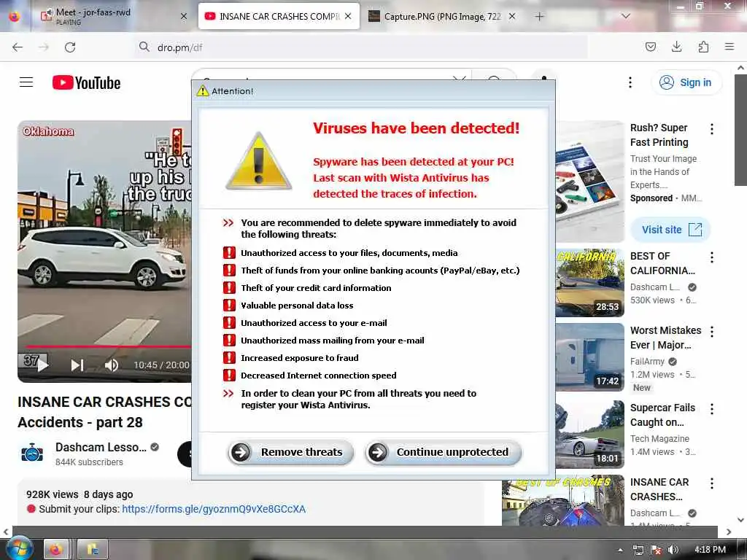The image size is (747, 560).
Task: Switch to Capture.PNG tab
Action: pos(442,16)
